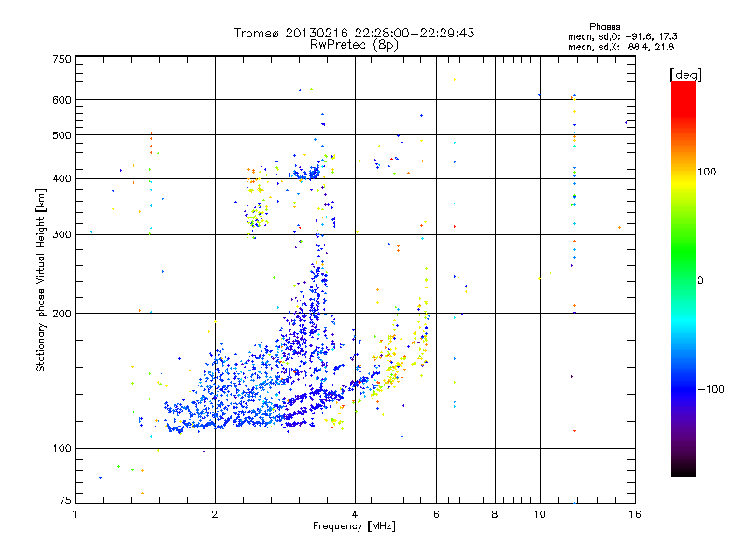Click the 'Phases' header label

(604, 27)
